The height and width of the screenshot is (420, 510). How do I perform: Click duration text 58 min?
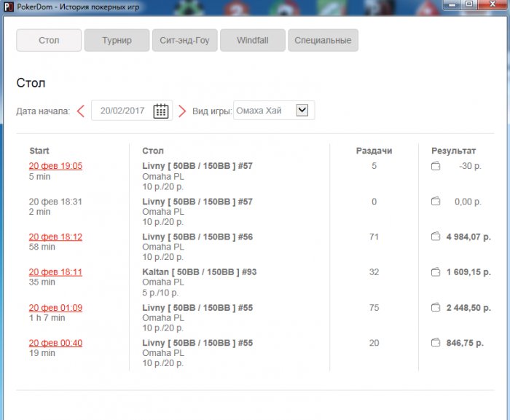point(42,247)
